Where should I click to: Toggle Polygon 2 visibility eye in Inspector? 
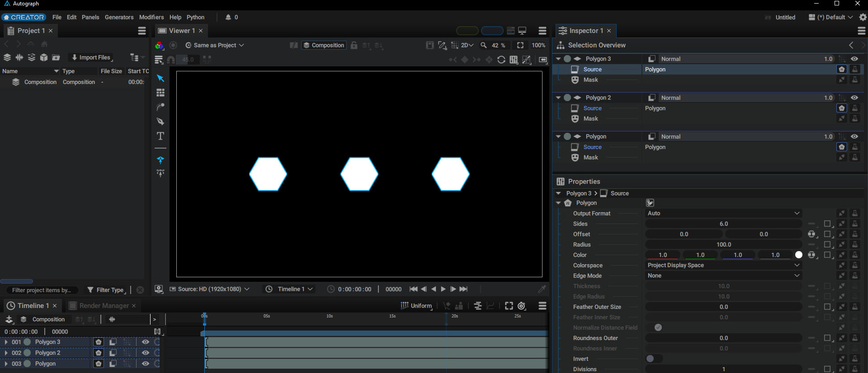854,98
